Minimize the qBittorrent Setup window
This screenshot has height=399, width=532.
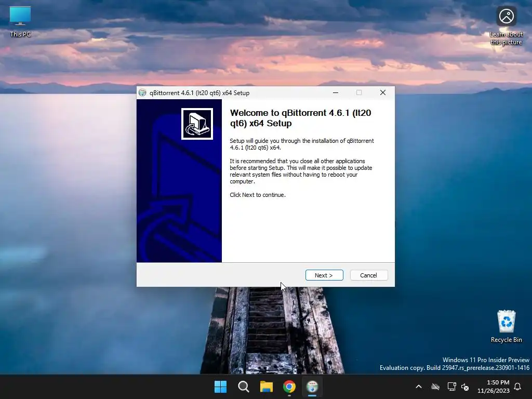point(336,92)
